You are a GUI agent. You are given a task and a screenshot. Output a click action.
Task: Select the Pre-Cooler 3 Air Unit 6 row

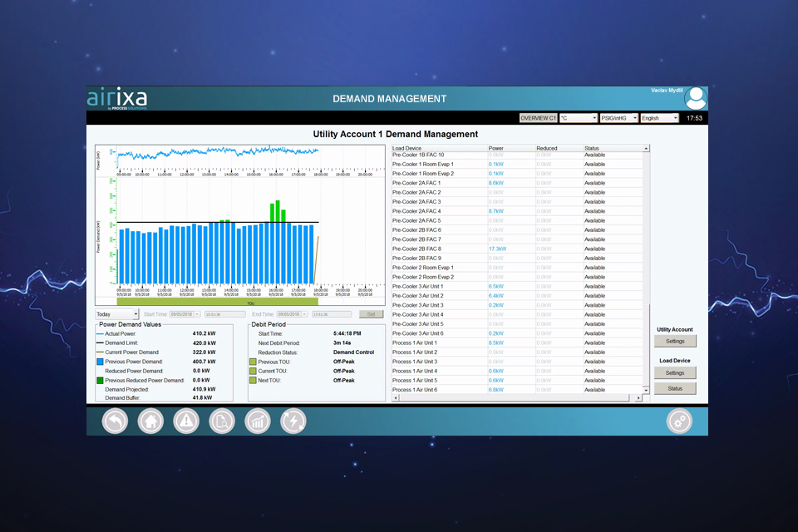[516, 333]
